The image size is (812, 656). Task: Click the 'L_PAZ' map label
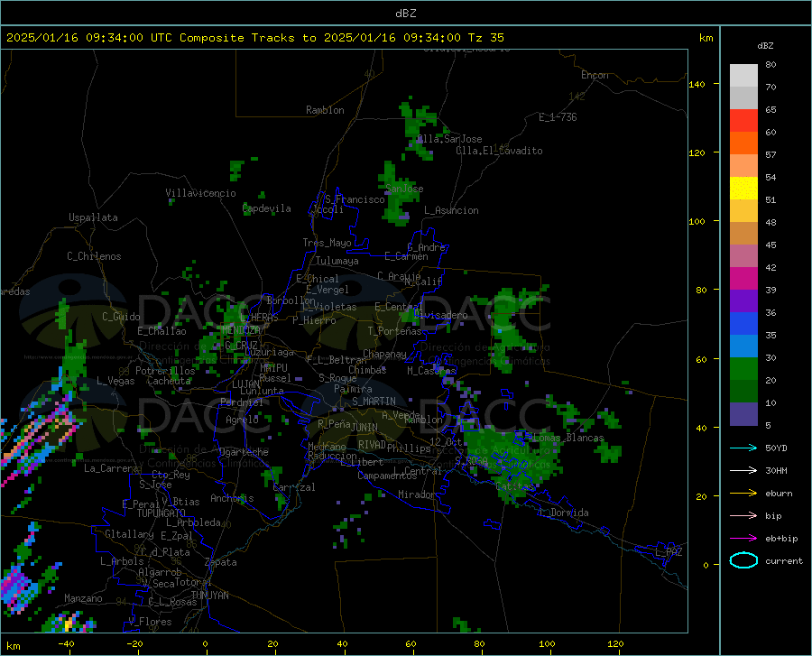[669, 552]
